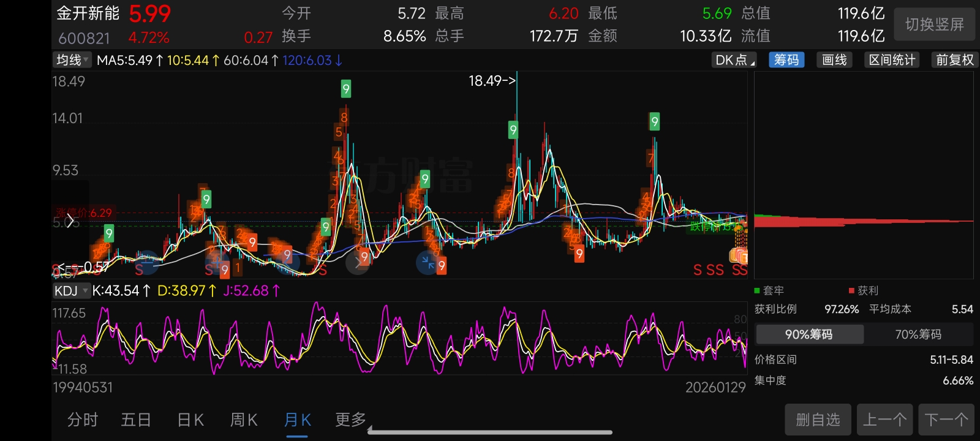The height and width of the screenshot is (441, 980).
Task: Open the 均线 indicator dropdown
Action: coord(72,60)
